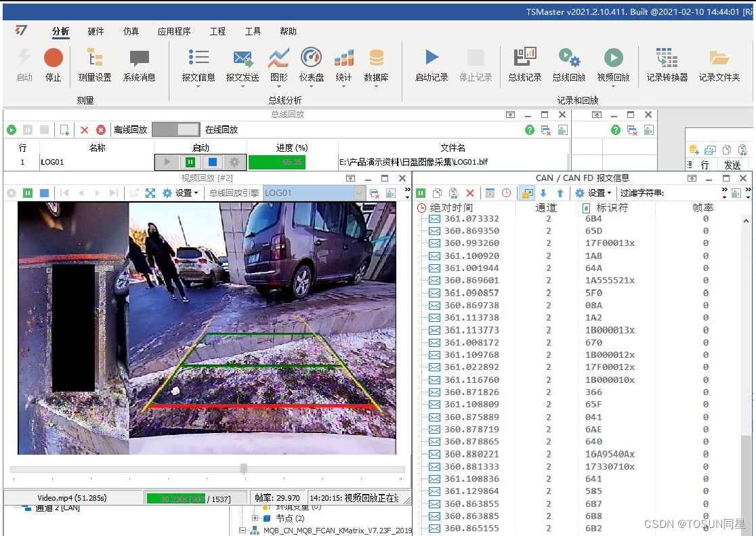
Task: Open the 视频回放 video replay icon
Action: point(613,58)
